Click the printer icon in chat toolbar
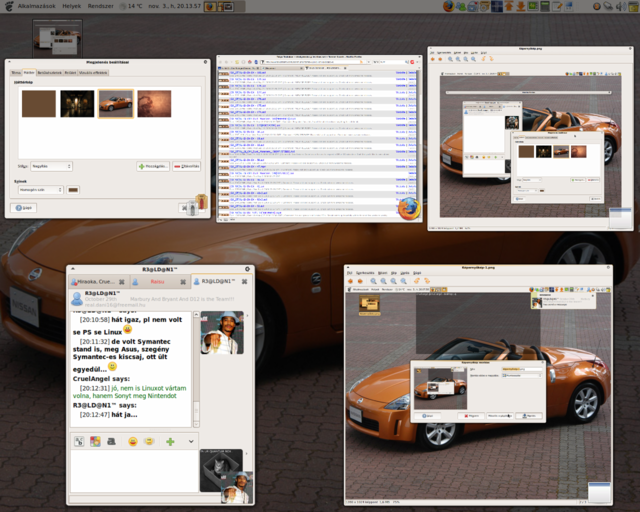Screen dimensions: 640x512 pos(112,441)
